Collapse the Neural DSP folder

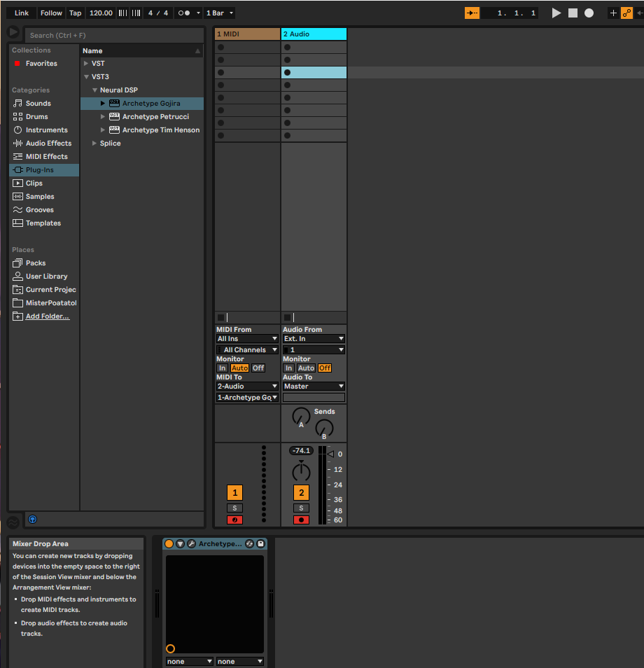[x=94, y=90]
